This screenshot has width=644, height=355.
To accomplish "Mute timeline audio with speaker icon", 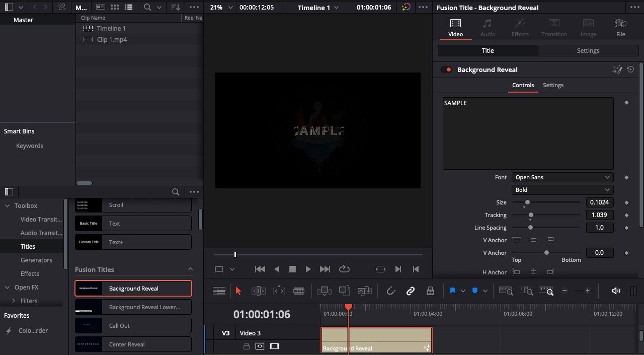I will (616, 291).
